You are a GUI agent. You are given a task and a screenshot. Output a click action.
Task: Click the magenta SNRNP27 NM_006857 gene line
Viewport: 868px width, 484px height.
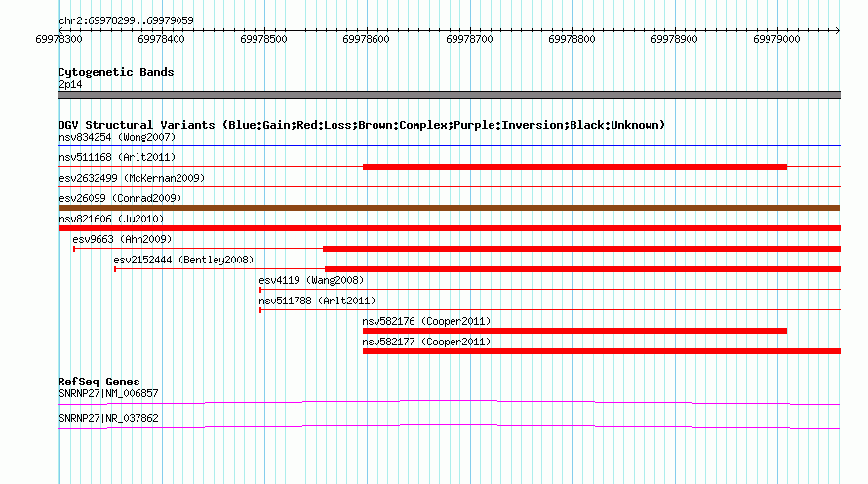coord(449,402)
